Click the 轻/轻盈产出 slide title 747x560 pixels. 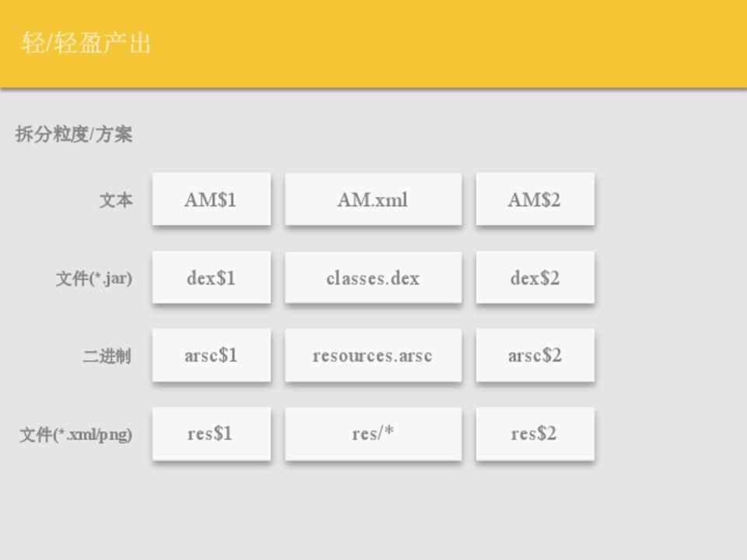tap(86, 43)
